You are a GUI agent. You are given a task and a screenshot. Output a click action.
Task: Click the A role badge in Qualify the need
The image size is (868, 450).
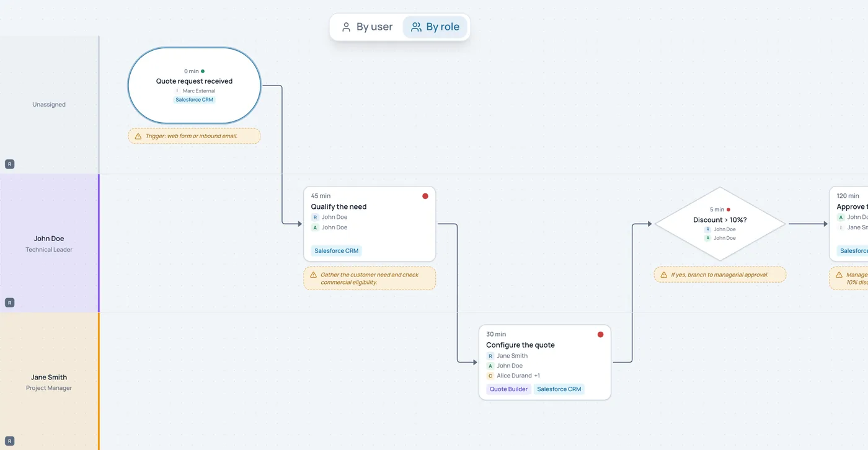pos(315,227)
